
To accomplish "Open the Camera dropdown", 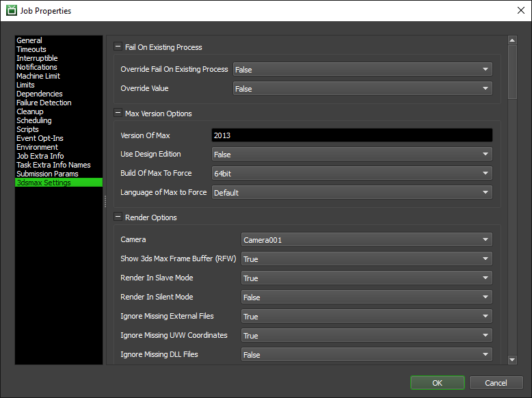I will coord(367,240).
